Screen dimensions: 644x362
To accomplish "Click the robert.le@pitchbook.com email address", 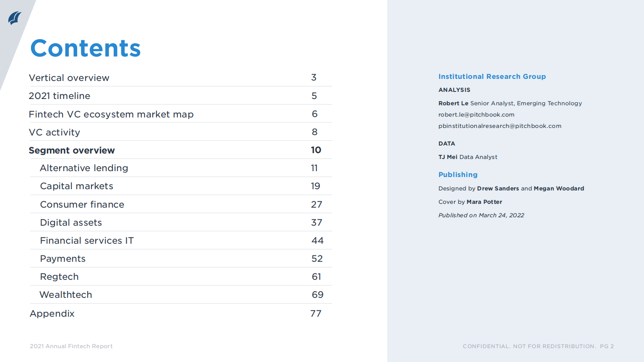I will tap(476, 115).
